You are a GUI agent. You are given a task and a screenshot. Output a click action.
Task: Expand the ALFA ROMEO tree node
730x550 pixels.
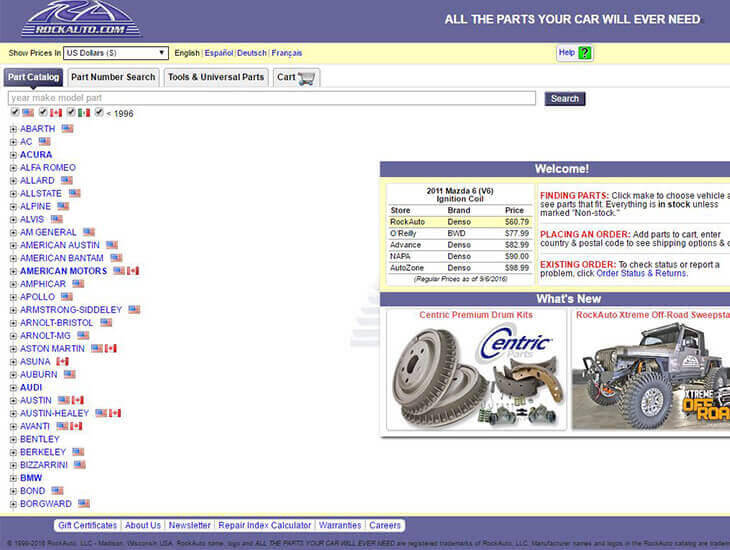tap(14, 168)
